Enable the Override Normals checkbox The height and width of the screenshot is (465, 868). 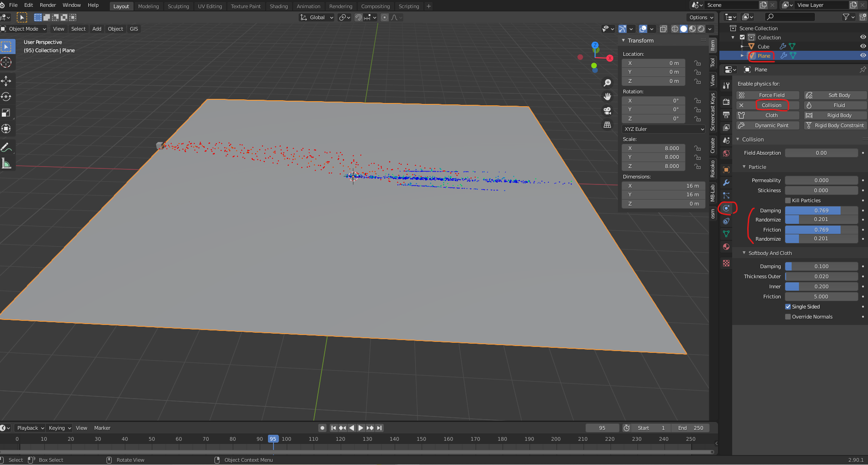click(x=788, y=317)
